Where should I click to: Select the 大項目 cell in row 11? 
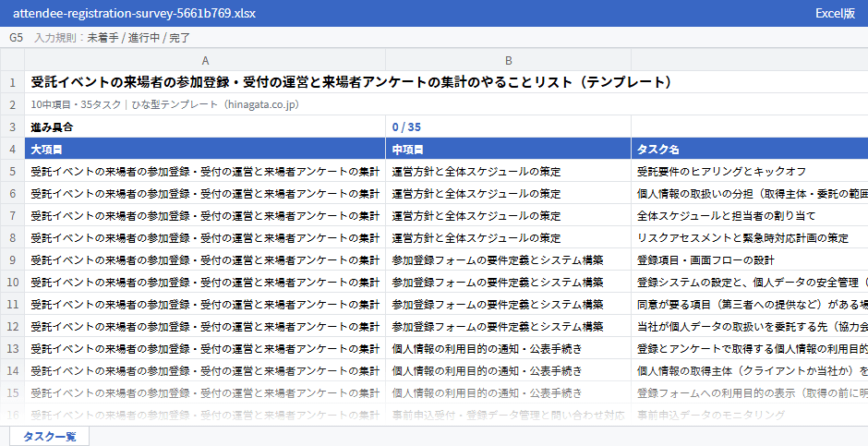205,304
